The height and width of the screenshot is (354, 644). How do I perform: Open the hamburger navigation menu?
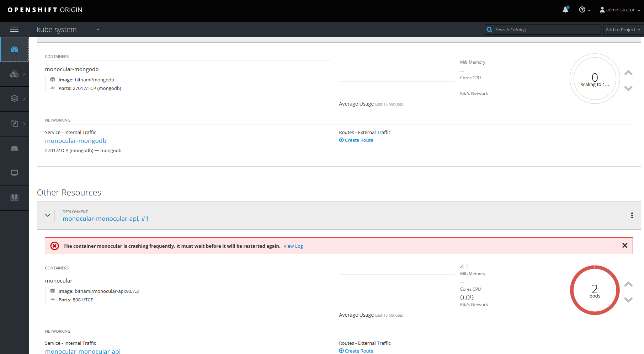tap(14, 29)
